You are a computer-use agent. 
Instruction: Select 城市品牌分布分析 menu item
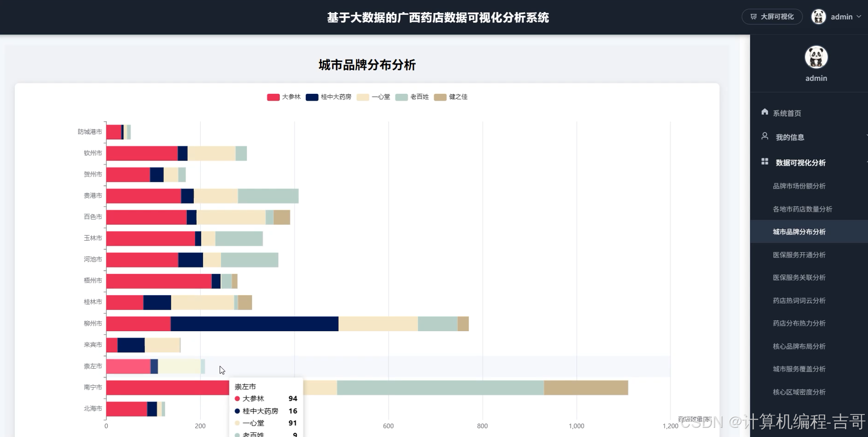pos(809,231)
